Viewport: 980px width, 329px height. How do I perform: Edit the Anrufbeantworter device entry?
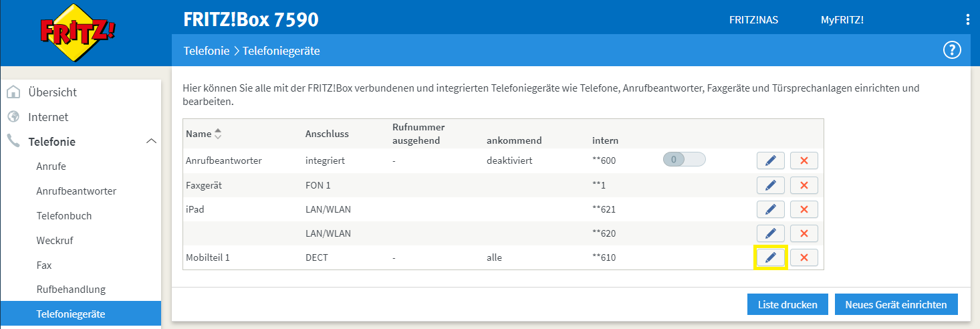(770, 160)
